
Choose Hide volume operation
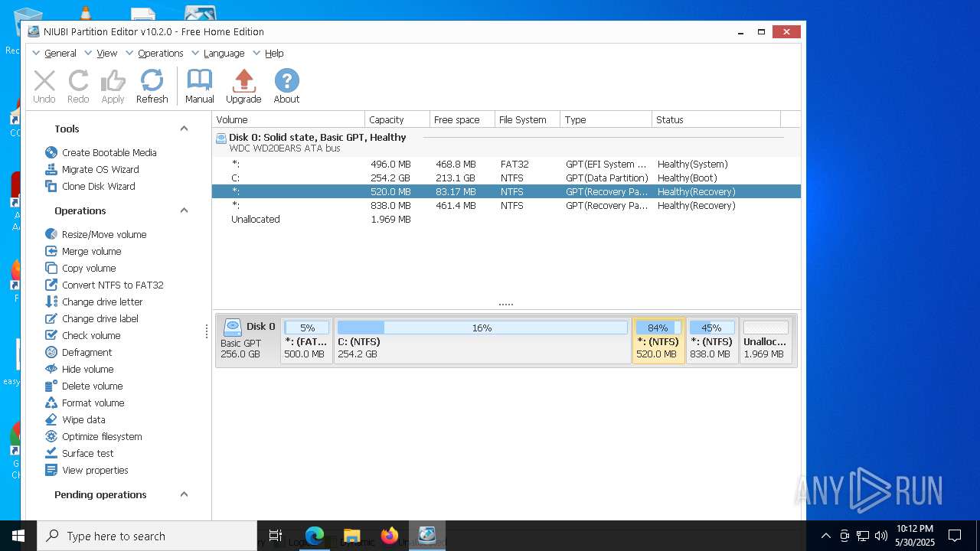pos(80,369)
